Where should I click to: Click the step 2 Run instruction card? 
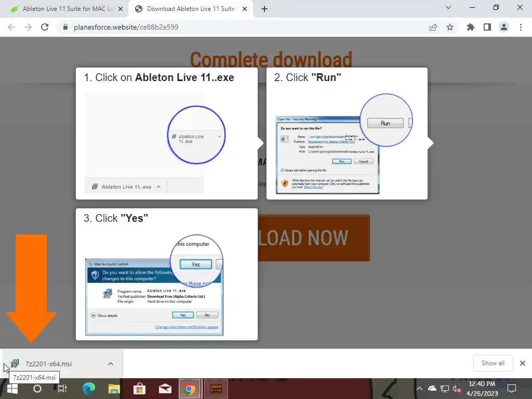point(347,134)
